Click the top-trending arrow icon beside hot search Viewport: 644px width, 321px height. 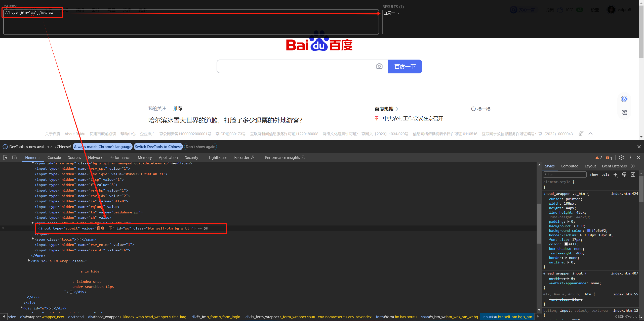[377, 118]
